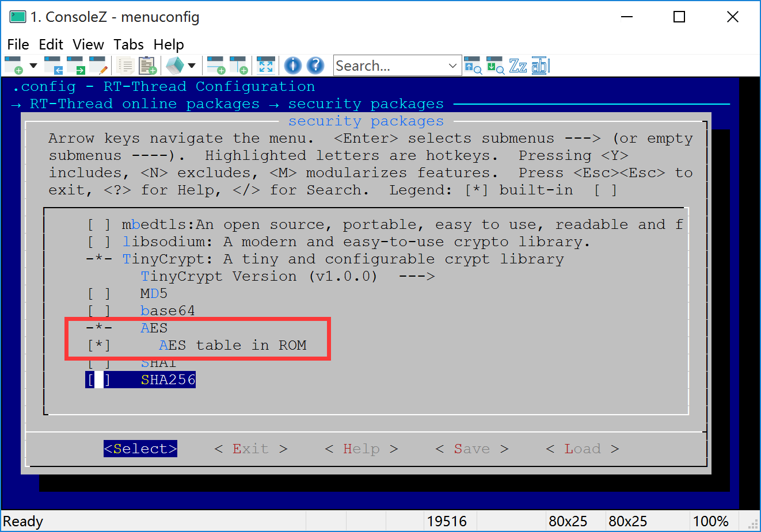Open the View menu
This screenshot has height=532, width=761.
click(88, 44)
